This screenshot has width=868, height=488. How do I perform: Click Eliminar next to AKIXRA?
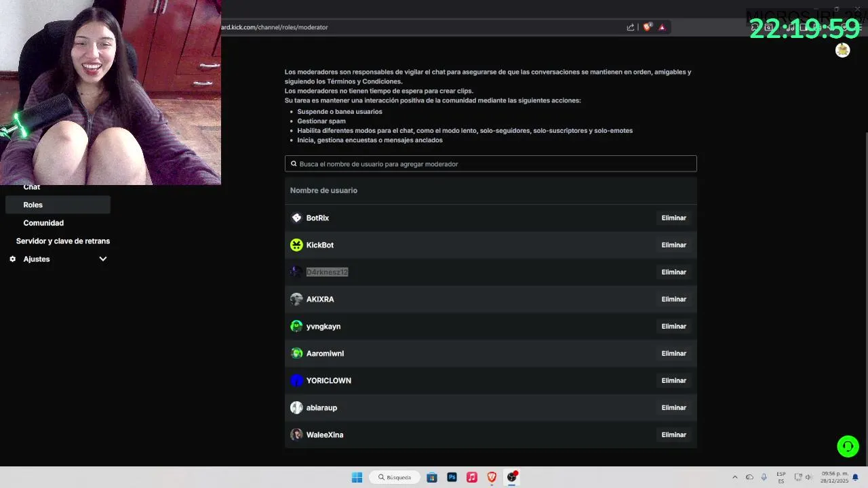click(674, 299)
